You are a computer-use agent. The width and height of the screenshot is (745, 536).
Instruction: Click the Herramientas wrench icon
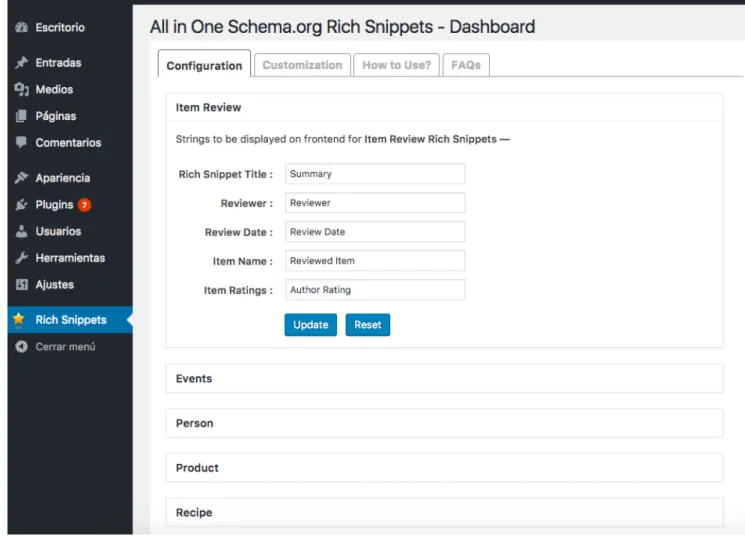tap(21, 258)
